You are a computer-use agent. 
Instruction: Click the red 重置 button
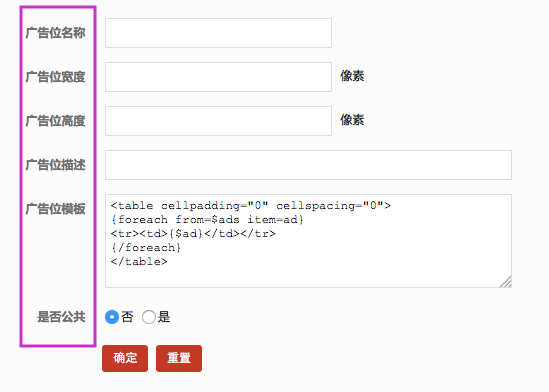point(179,358)
